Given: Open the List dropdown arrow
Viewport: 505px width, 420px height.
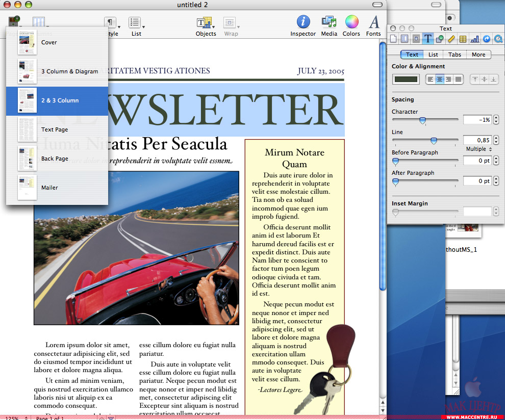Looking at the screenshot, I should click(143, 27).
